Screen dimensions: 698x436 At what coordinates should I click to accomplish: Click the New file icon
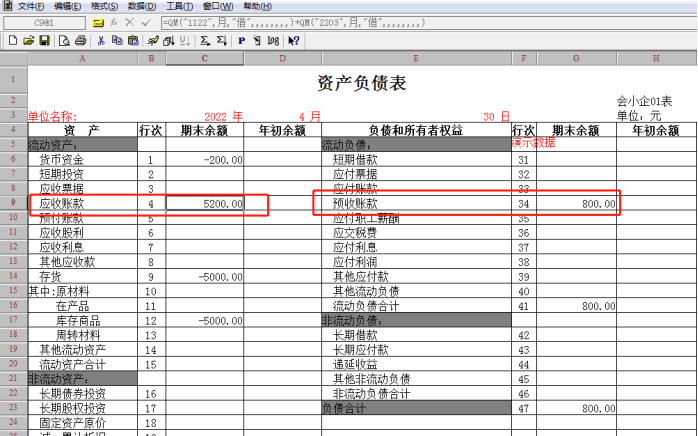click(x=13, y=41)
